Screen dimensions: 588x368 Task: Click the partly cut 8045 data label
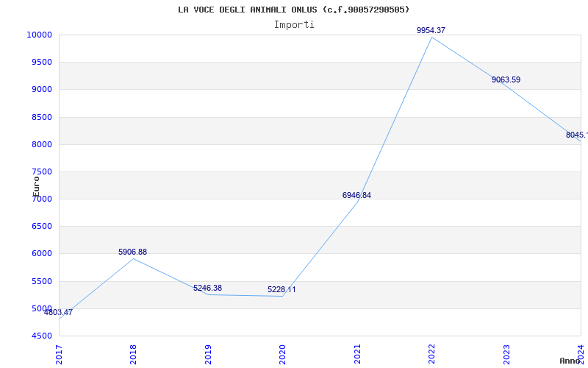pos(577,135)
